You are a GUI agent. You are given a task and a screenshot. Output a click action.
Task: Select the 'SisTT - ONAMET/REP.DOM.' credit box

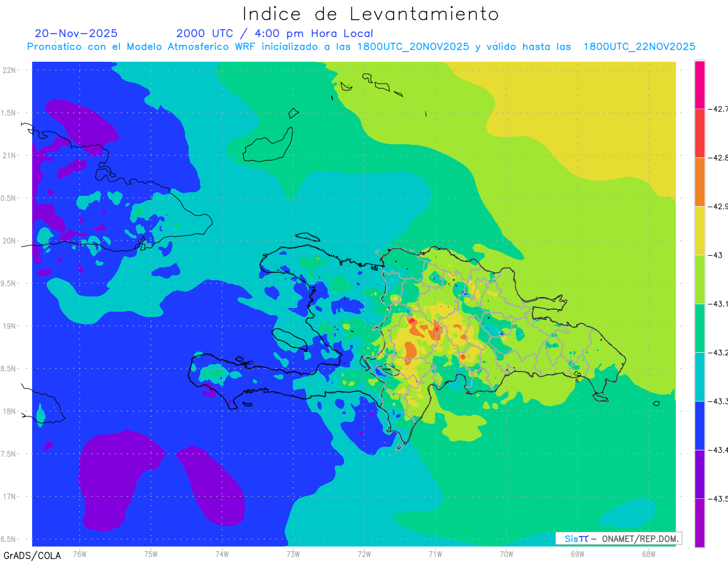pyautogui.click(x=618, y=538)
